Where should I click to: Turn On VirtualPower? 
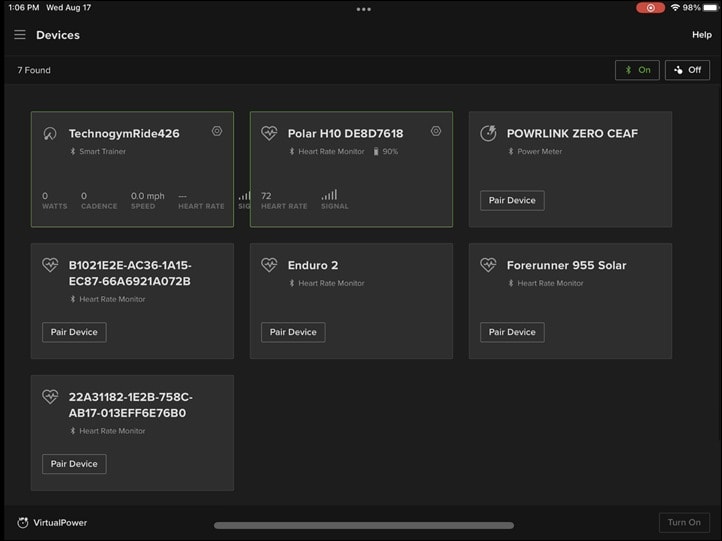click(684, 523)
